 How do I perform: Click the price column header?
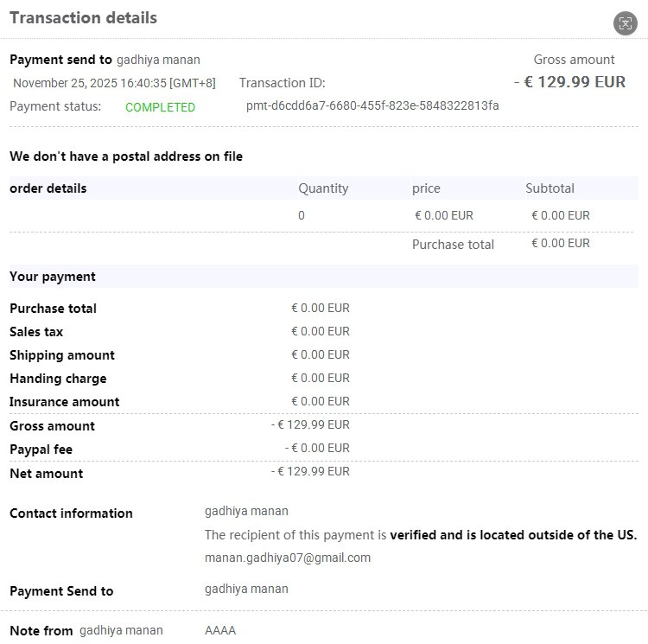426,188
